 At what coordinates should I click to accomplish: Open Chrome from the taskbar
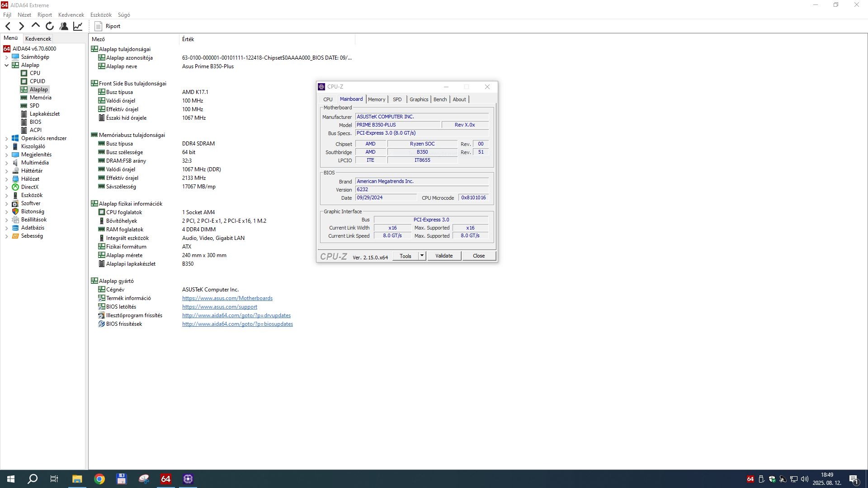click(99, 479)
